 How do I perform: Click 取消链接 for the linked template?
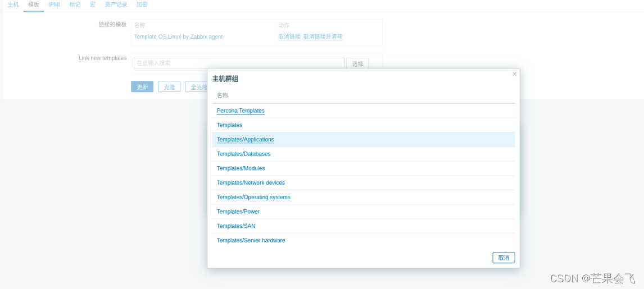[289, 36]
